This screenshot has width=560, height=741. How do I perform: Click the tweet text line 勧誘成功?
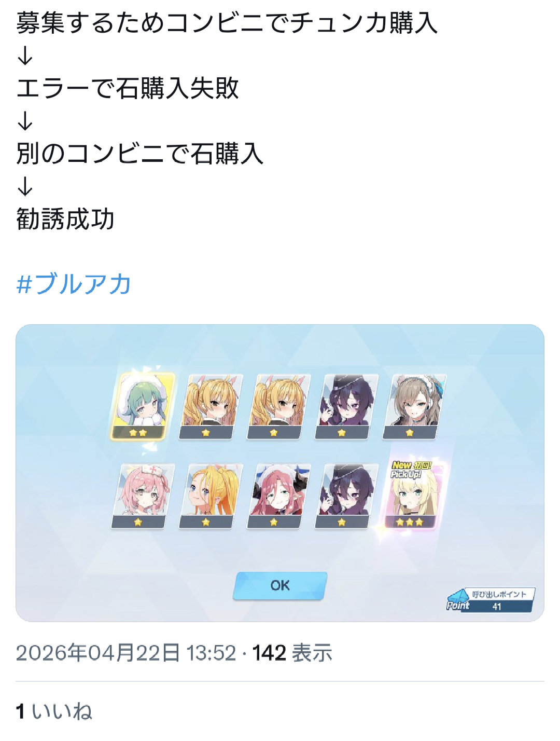tap(65, 219)
